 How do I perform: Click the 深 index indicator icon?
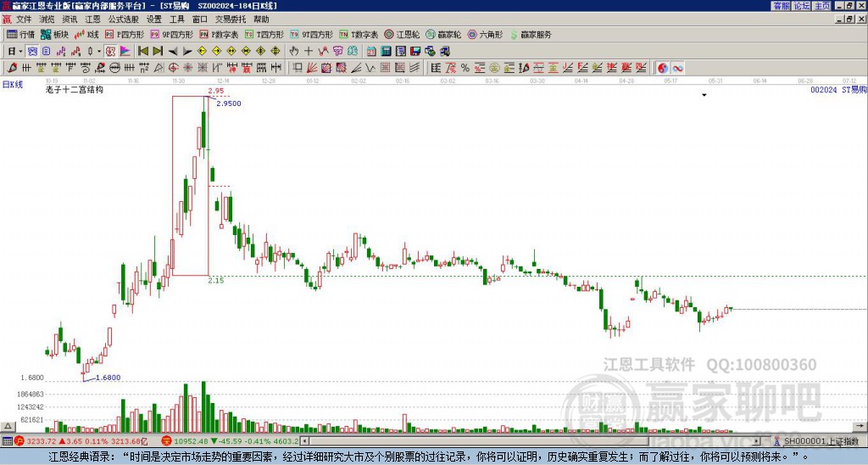[167, 441]
